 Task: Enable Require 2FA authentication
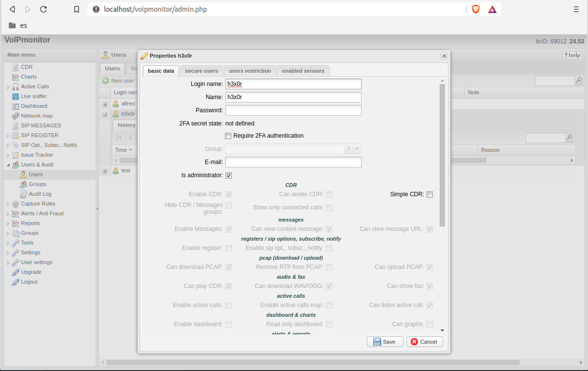click(228, 136)
